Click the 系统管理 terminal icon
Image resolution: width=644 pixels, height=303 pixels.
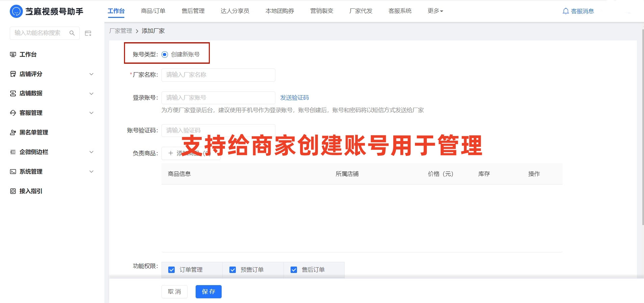(13, 171)
